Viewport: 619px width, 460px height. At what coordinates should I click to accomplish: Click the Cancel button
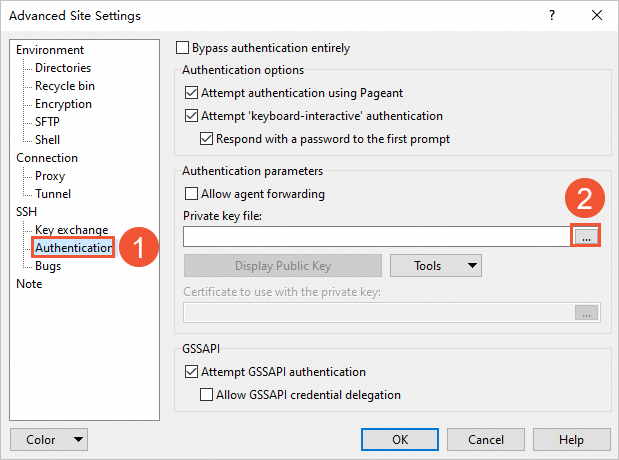point(486,439)
